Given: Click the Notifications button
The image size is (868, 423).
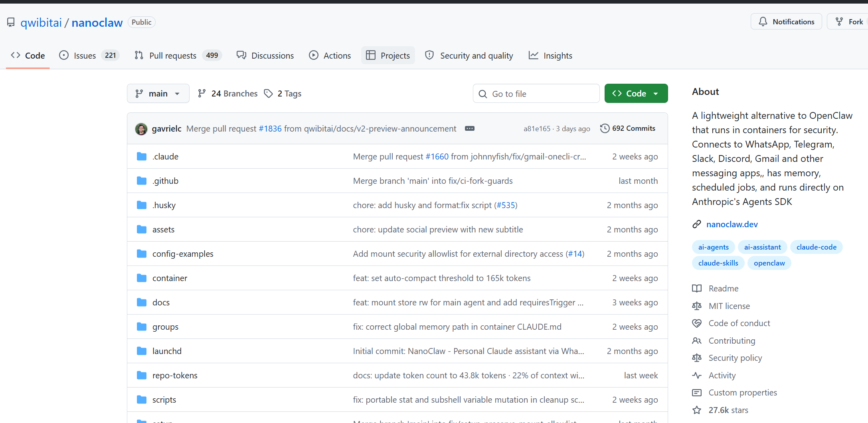Looking at the screenshot, I should coord(786,22).
